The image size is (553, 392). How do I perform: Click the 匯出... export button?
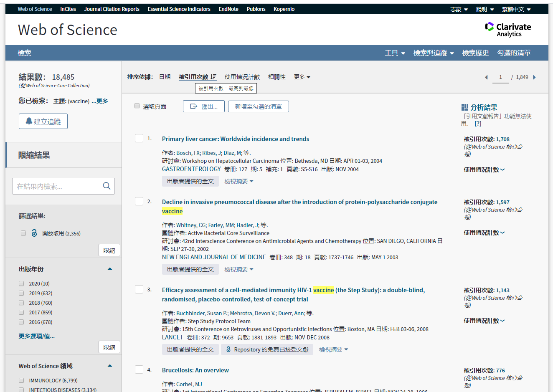(x=204, y=106)
